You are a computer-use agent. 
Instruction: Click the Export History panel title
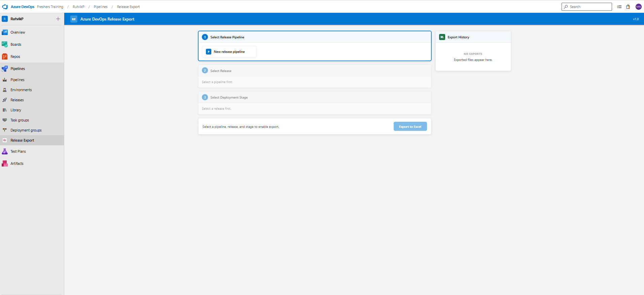pos(458,37)
